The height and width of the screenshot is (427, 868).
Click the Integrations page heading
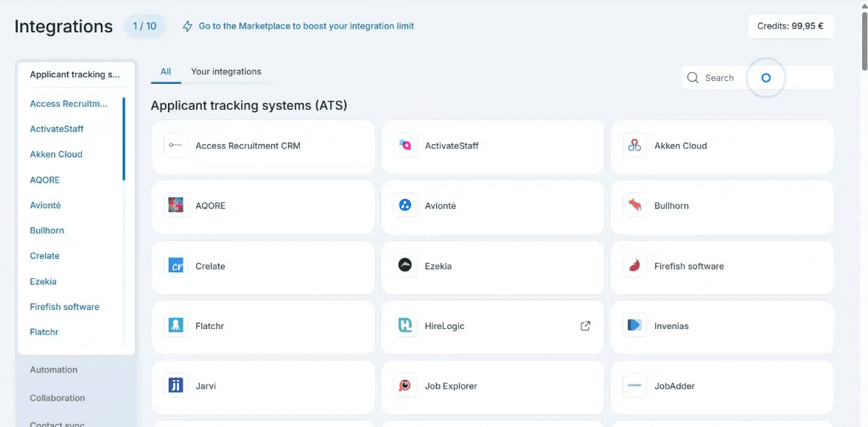pos(63,26)
